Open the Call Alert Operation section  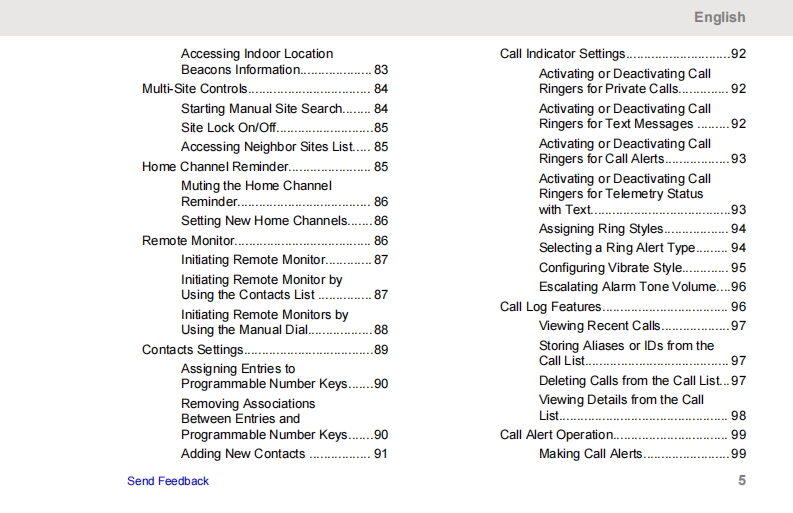click(556, 435)
